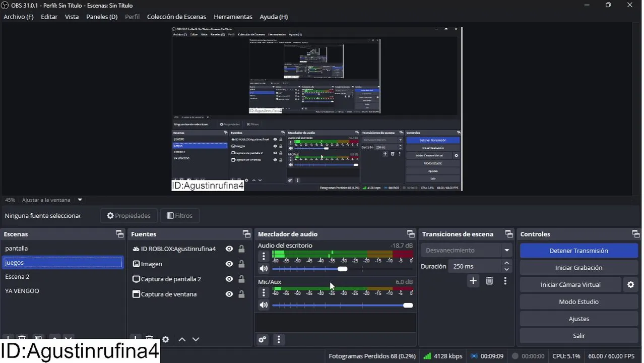The width and height of the screenshot is (644, 363).
Task: Add a scene transition with plus icon
Action: click(473, 281)
